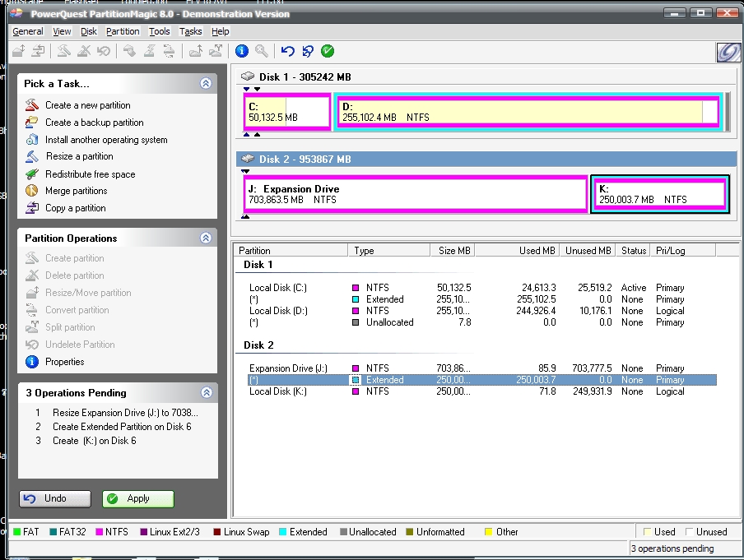Click the Create a new partition task icon
The height and width of the screenshot is (560, 744).
click(x=32, y=104)
